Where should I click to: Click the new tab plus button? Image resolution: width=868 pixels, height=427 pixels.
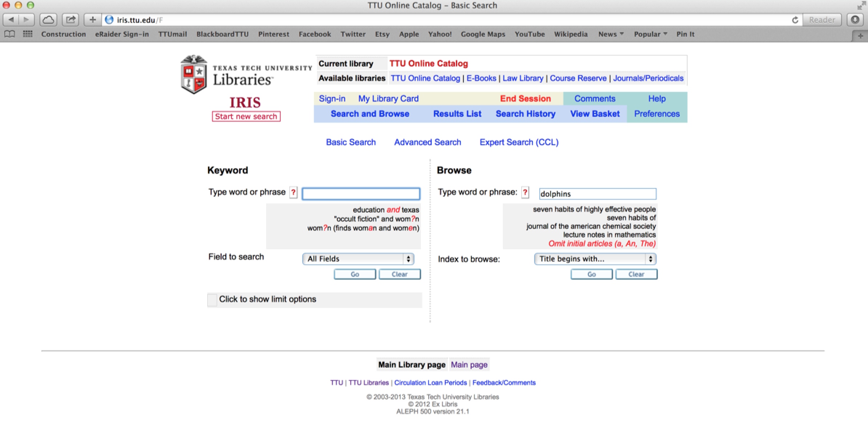[x=860, y=36]
